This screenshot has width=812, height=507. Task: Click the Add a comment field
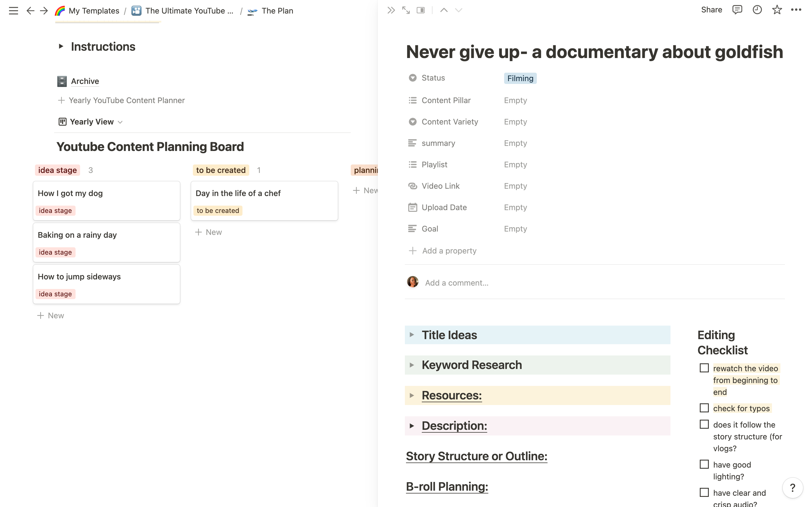point(457,282)
